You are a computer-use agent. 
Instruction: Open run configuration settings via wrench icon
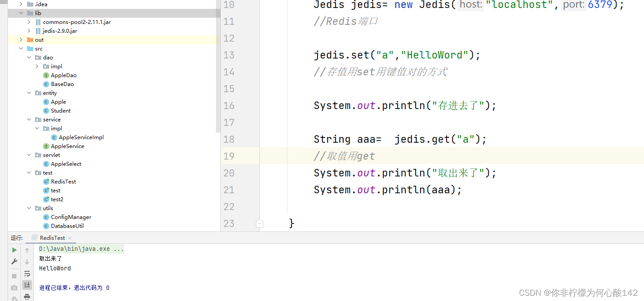click(15, 261)
